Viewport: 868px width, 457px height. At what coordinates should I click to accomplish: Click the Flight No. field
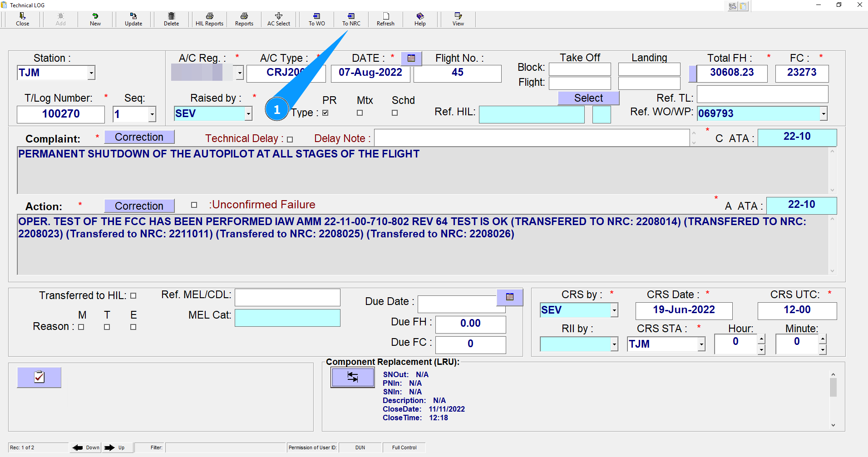[x=457, y=73]
